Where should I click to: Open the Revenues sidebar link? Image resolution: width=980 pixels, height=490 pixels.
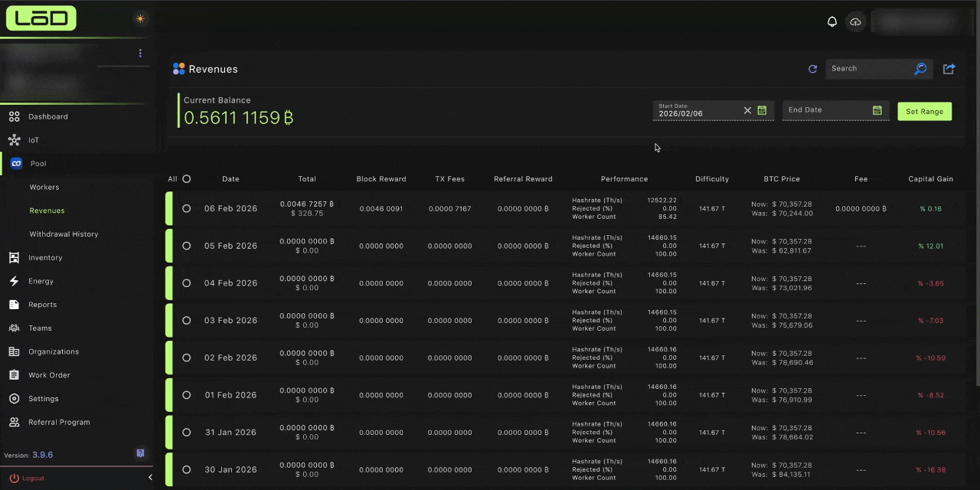tap(47, 211)
